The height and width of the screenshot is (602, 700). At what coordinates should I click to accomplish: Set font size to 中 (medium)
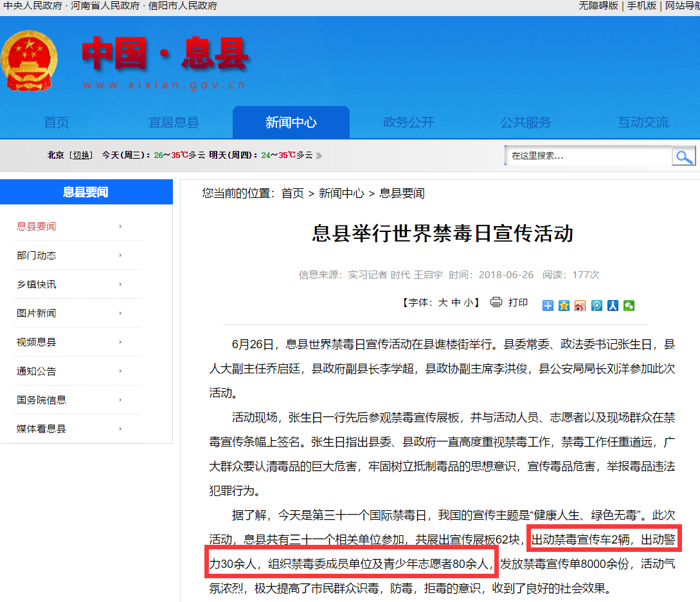455,303
